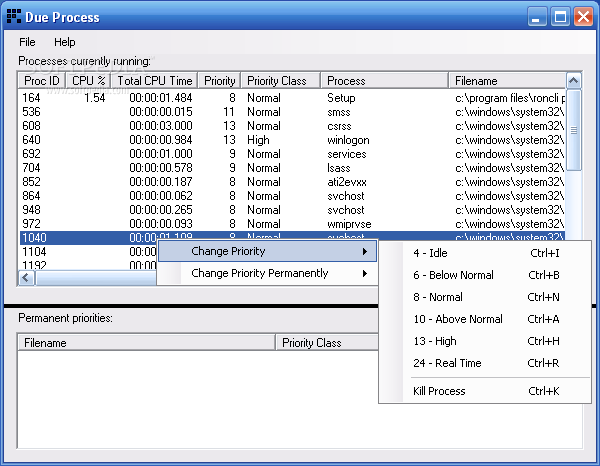This screenshot has width=600, height=466.
Task: Choose 8 - Normal priority
Action: coord(485,297)
